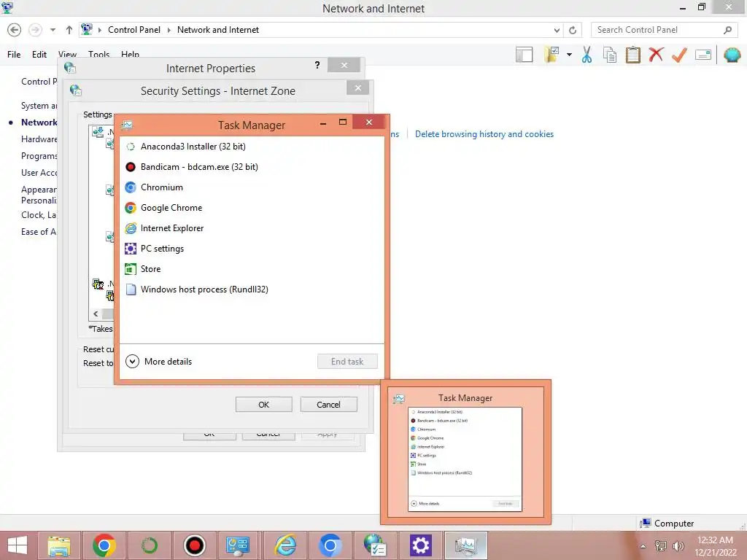Select Bandicam - bdcam.exe task row
This screenshot has height=560, width=747.
(x=252, y=167)
